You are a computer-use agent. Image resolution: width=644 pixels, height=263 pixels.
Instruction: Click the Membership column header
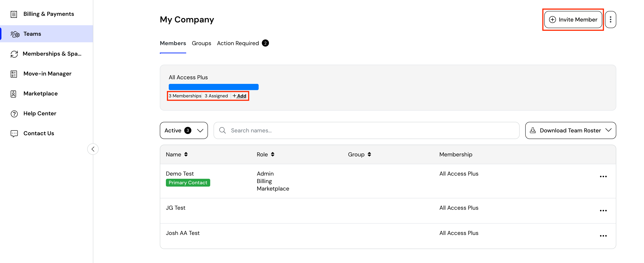(456, 154)
